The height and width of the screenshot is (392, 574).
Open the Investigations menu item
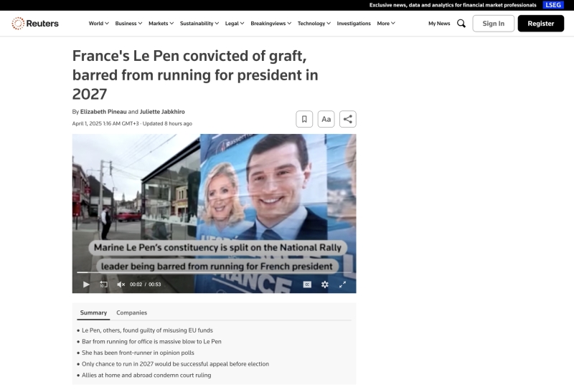pos(354,24)
